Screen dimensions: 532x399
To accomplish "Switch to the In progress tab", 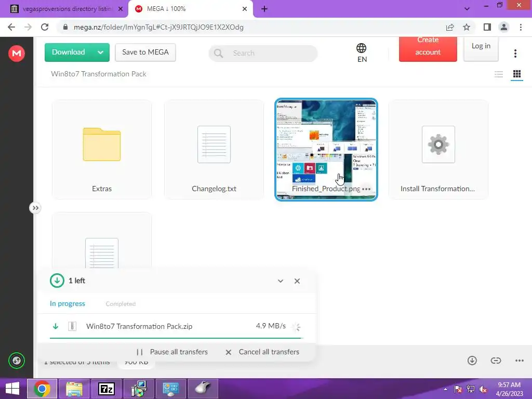I will click(x=68, y=303).
